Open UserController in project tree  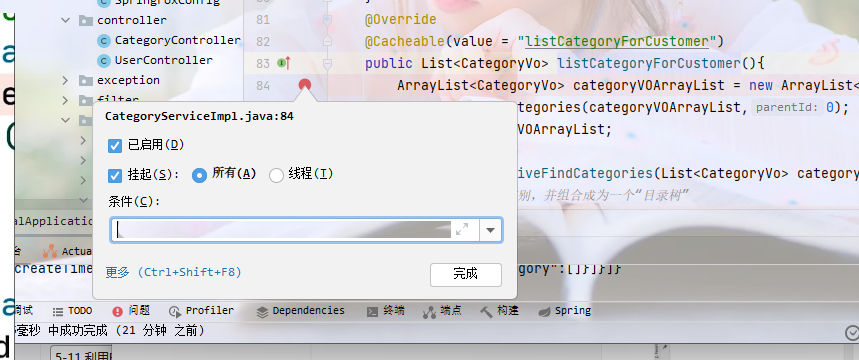click(x=163, y=60)
